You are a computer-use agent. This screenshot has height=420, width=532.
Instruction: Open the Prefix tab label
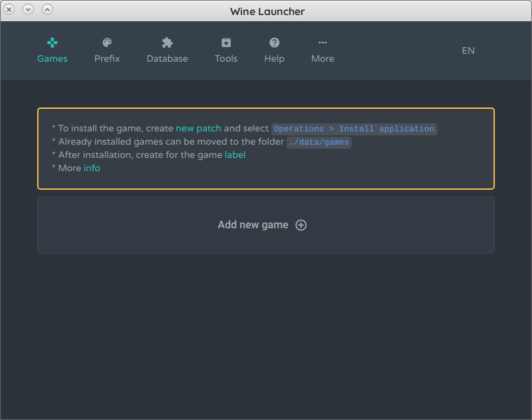[107, 58]
